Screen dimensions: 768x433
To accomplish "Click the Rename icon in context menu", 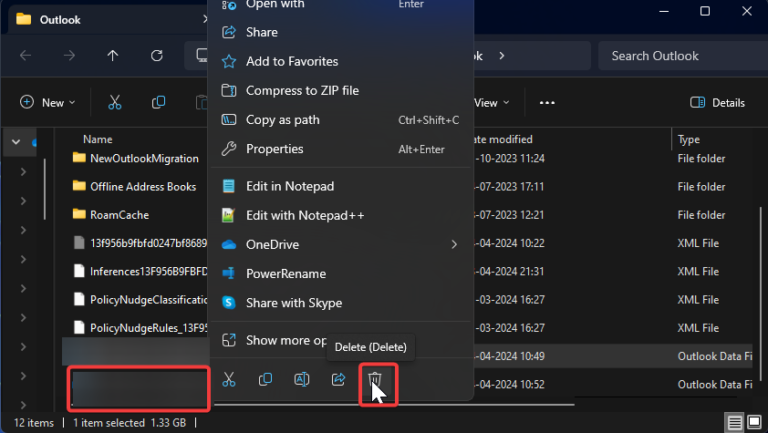I will click(x=301, y=380).
